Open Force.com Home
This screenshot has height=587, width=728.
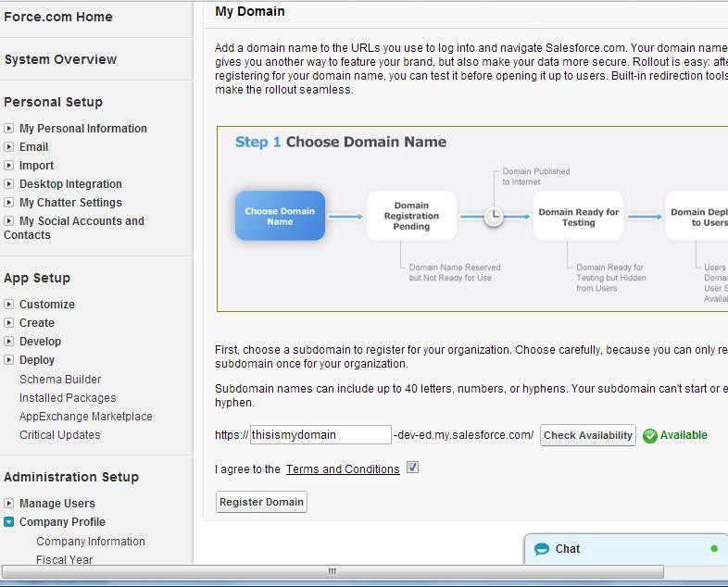pos(58,17)
